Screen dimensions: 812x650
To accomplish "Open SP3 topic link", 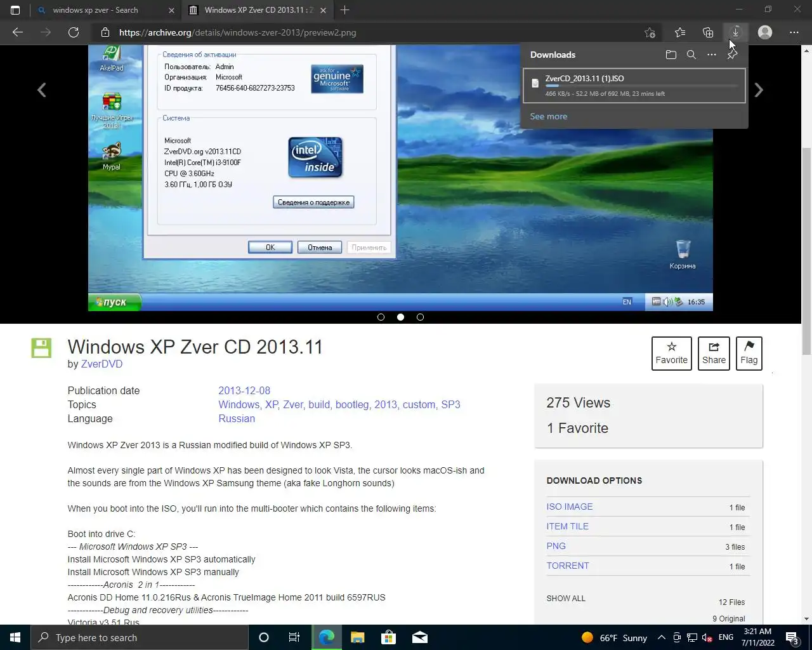I will [x=450, y=404].
